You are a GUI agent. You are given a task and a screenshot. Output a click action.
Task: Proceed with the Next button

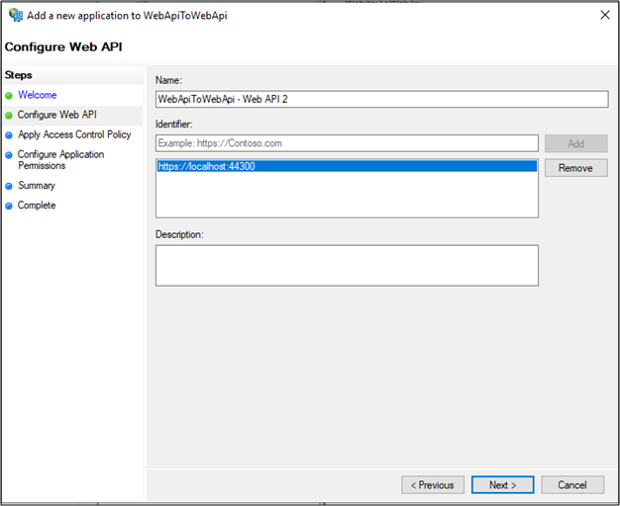(503, 485)
